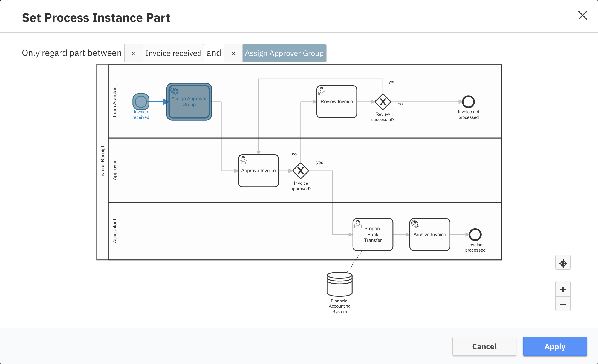Screen dimensions: 598x364
Task: Click the Assign Approver Group end selector
Action: (284, 53)
